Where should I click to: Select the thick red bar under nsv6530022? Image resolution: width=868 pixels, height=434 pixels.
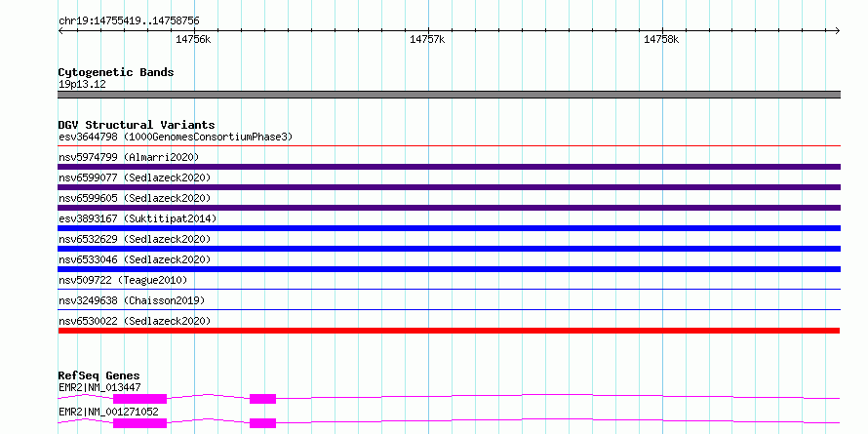[x=449, y=331]
